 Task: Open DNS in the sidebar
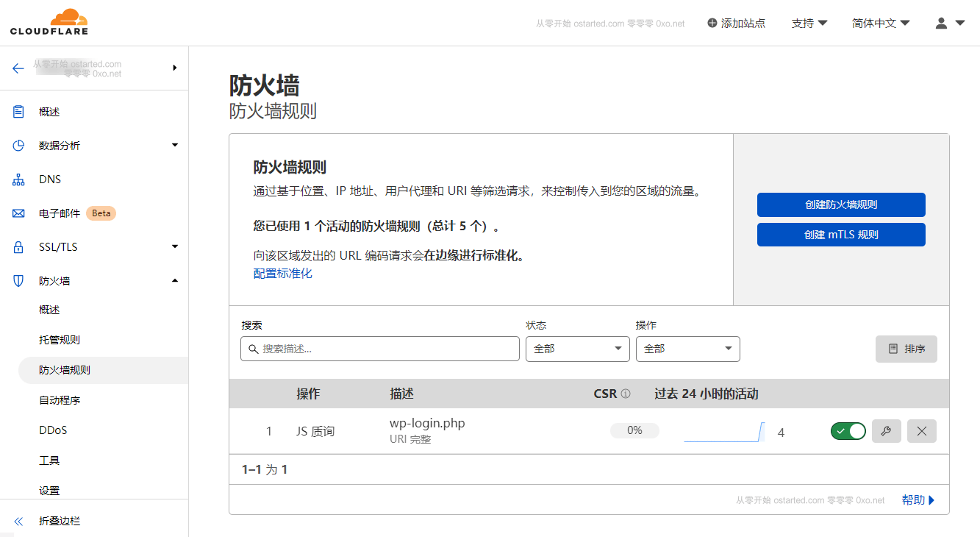click(50, 179)
